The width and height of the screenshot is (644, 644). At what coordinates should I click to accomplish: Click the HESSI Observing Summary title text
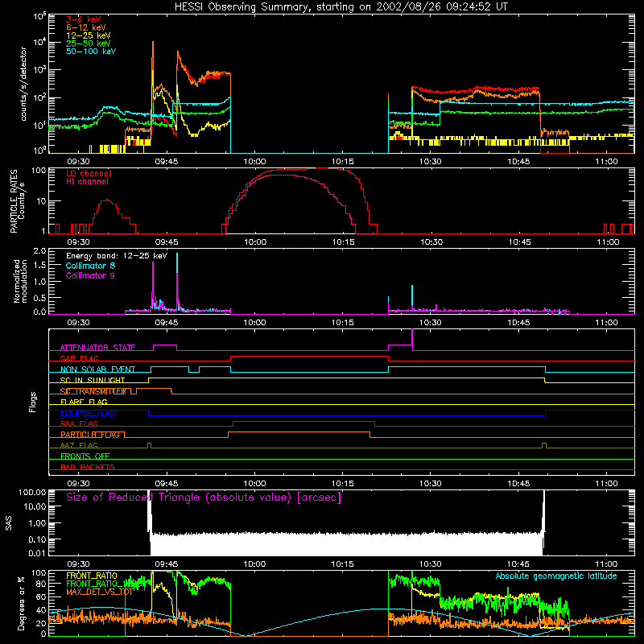(x=341, y=6)
